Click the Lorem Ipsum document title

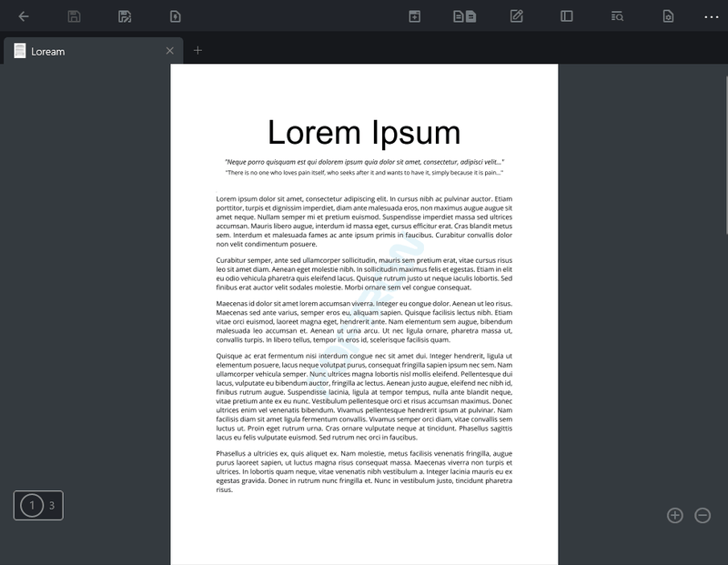coord(364,133)
